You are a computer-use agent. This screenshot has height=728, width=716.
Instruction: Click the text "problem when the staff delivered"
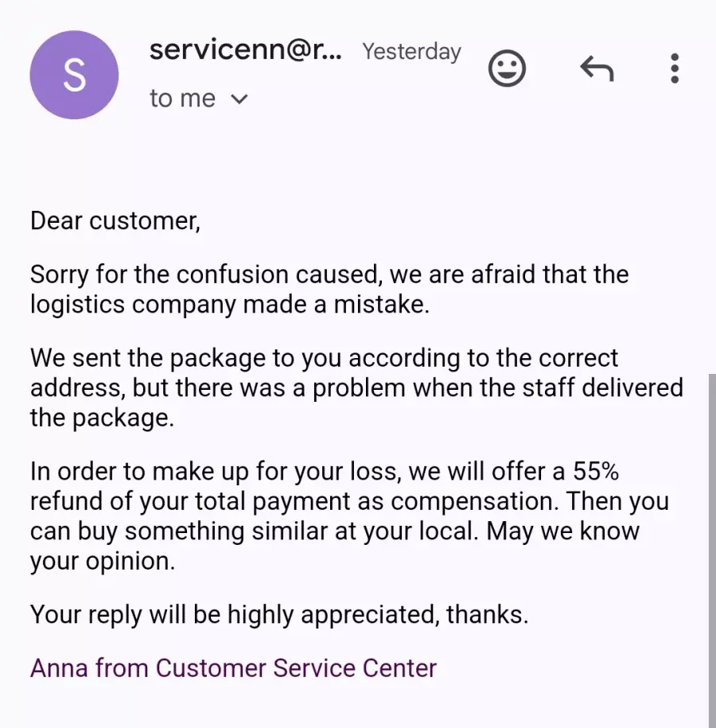pos(498,387)
